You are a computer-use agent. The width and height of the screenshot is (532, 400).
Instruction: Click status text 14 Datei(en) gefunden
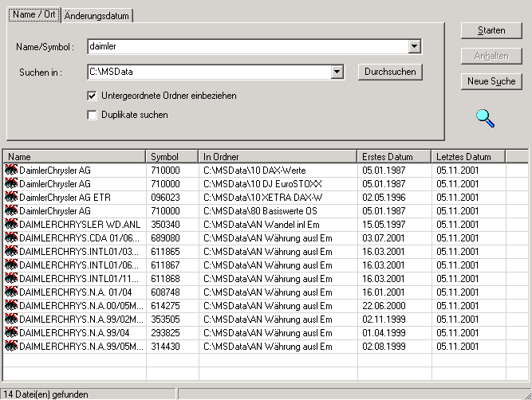pyautogui.click(x=45, y=394)
